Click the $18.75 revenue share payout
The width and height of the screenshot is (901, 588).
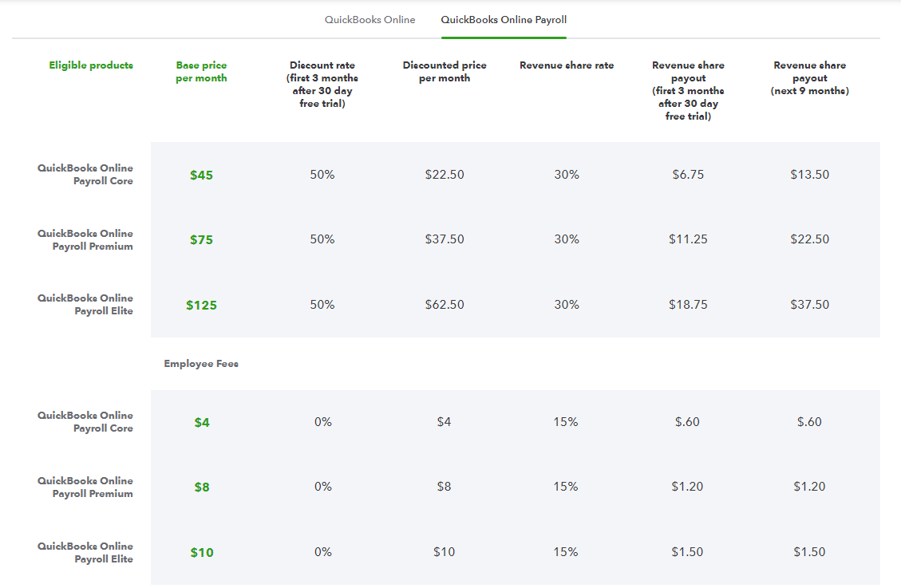[x=688, y=305]
